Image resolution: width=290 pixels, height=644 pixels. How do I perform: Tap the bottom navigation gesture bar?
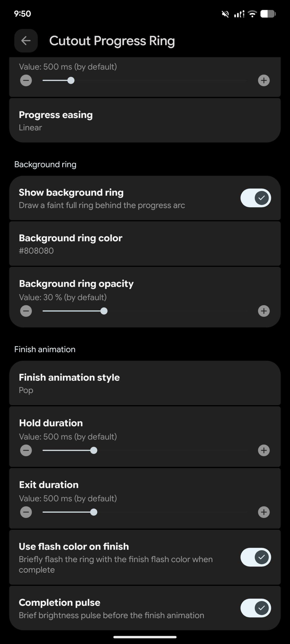click(x=145, y=637)
